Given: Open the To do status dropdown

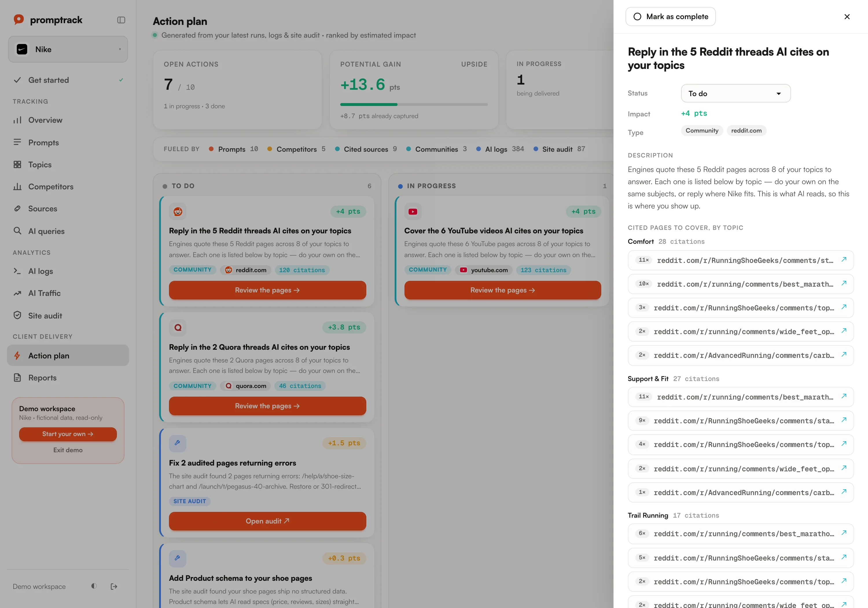Looking at the screenshot, I should [x=736, y=94].
